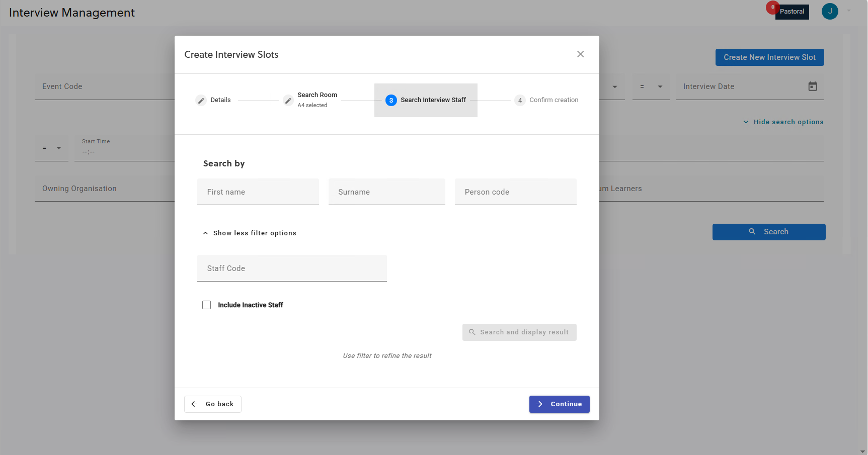Go to the Confirm creation step
The height and width of the screenshot is (455, 868).
(554, 100)
